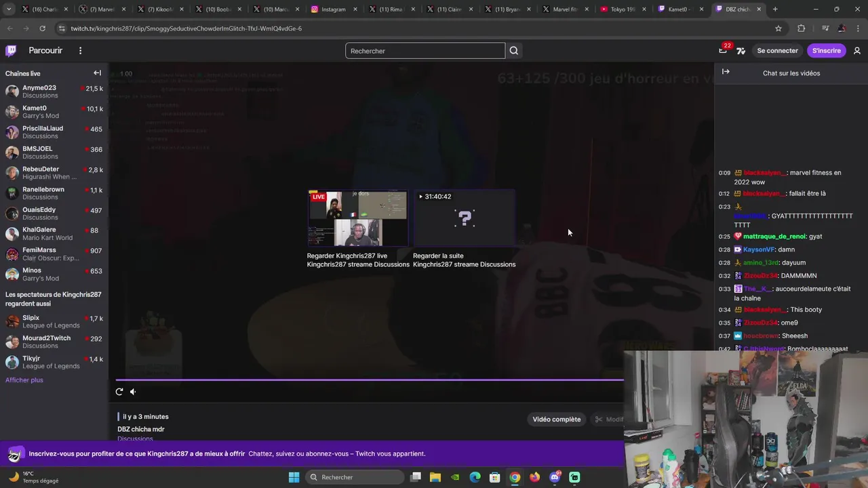Open NVIDIA app from taskbar
Viewport: 868px width, 488px height.
click(455, 477)
